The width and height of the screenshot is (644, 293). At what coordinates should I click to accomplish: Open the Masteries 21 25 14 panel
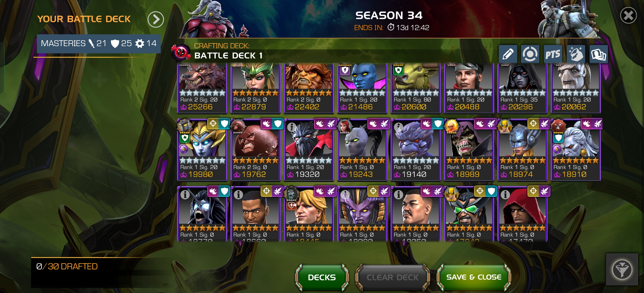click(99, 44)
